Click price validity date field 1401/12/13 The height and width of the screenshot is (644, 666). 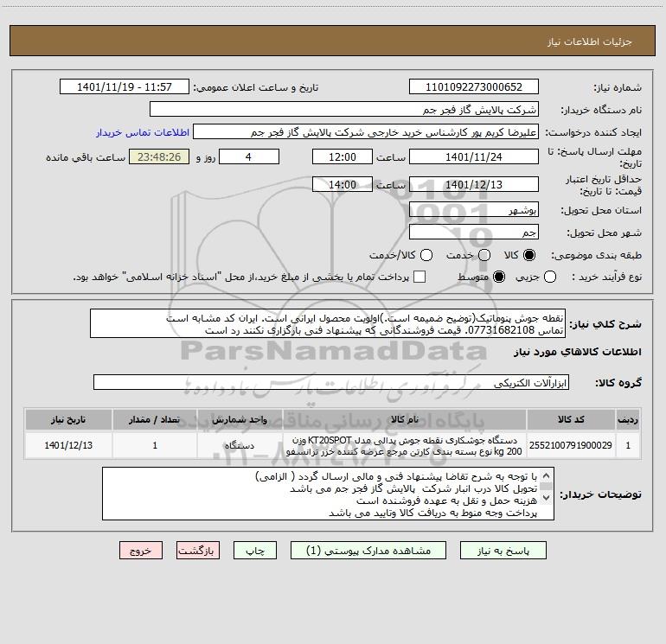pos(474,185)
